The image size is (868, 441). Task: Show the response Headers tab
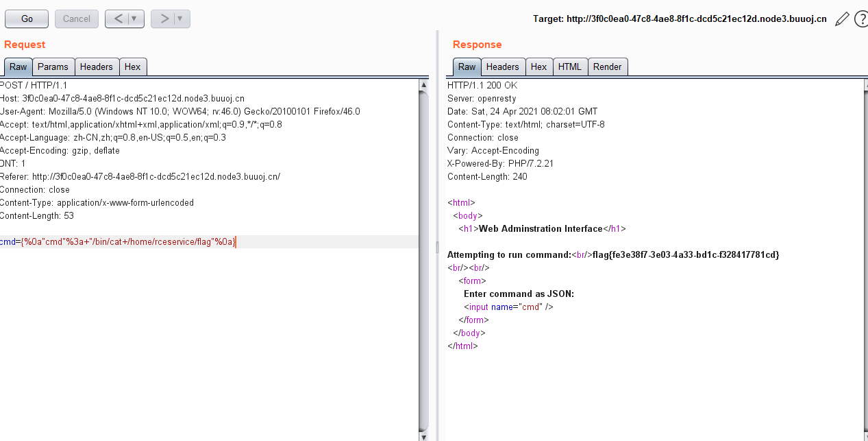(x=502, y=67)
